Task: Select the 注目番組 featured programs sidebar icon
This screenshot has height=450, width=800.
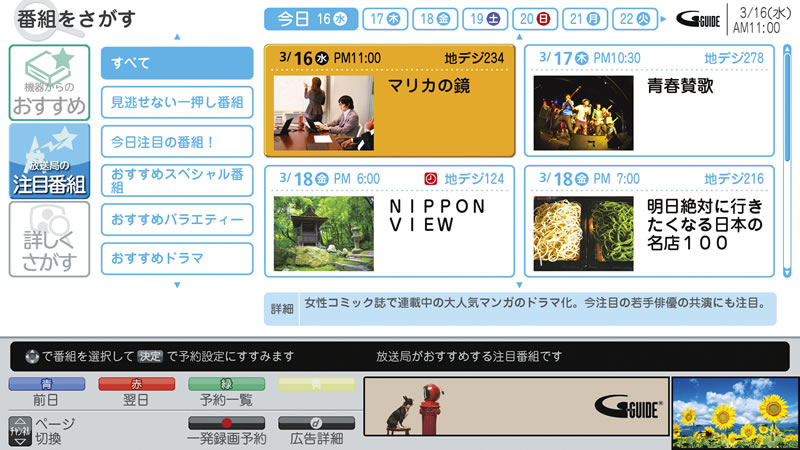Action: (x=49, y=161)
